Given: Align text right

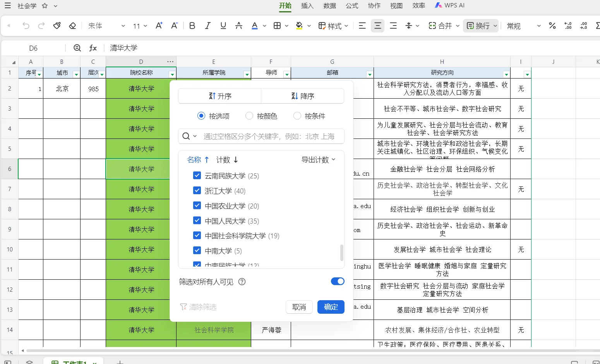Looking at the screenshot, I should tap(393, 26).
